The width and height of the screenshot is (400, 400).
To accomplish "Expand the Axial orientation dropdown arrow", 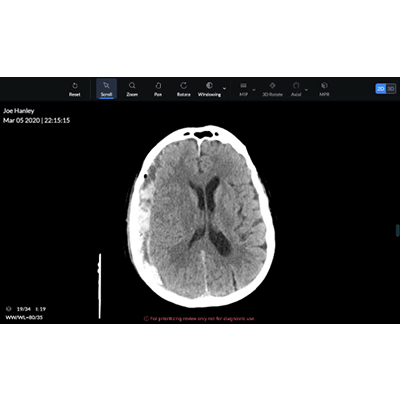I will (306, 90).
